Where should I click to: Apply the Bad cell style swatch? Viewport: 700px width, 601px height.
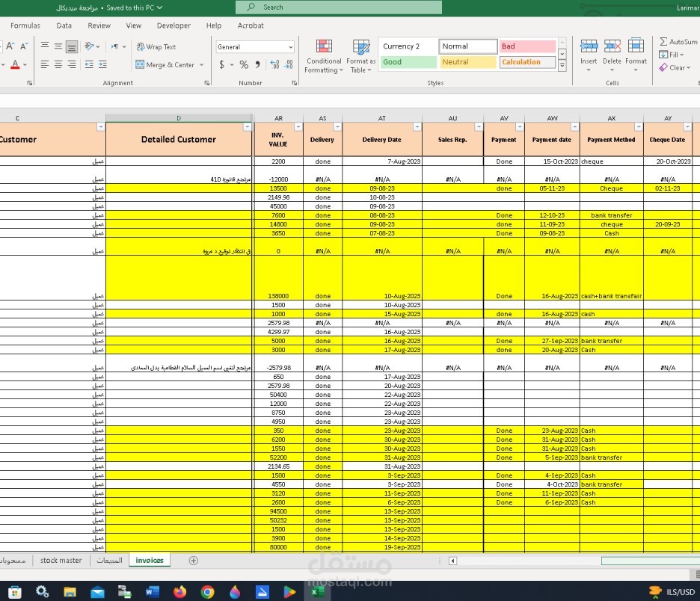(x=528, y=46)
